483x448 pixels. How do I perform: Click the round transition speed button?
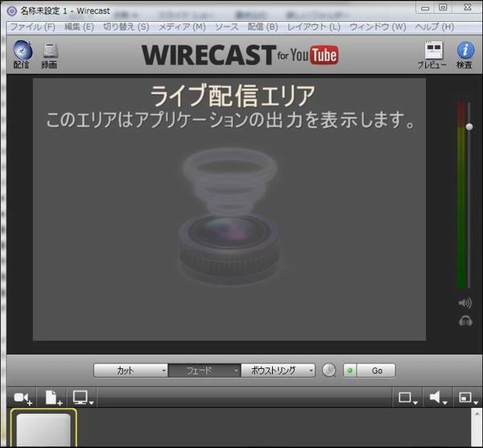pyautogui.click(x=328, y=370)
